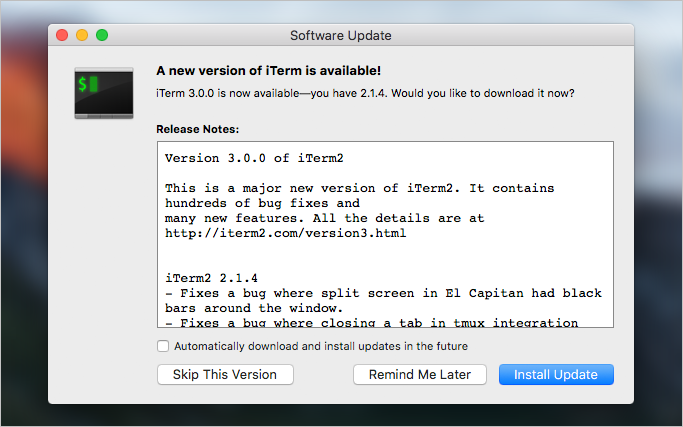This screenshot has height=427, width=683.
Task: Minimize window with the yellow button
Action: [82, 35]
